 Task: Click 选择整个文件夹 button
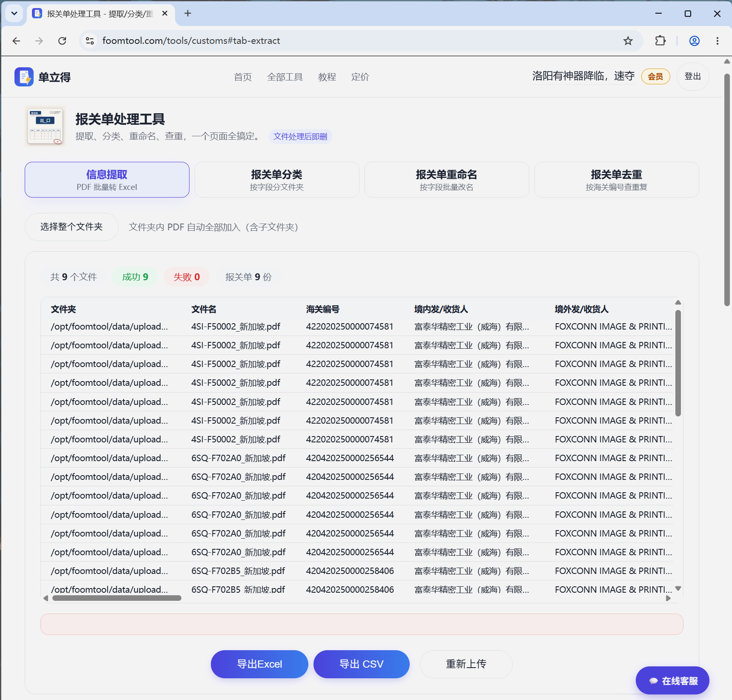coord(72,227)
